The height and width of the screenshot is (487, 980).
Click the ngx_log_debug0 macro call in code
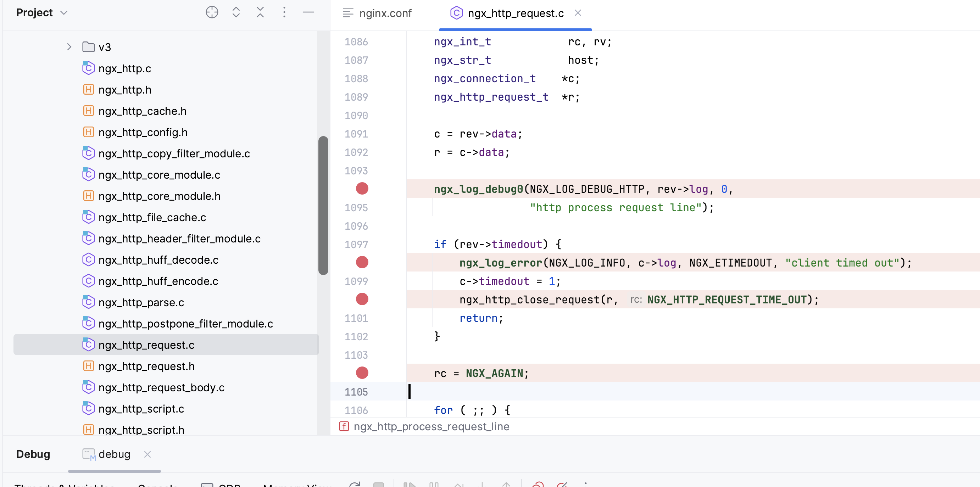[x=478, y=189]
